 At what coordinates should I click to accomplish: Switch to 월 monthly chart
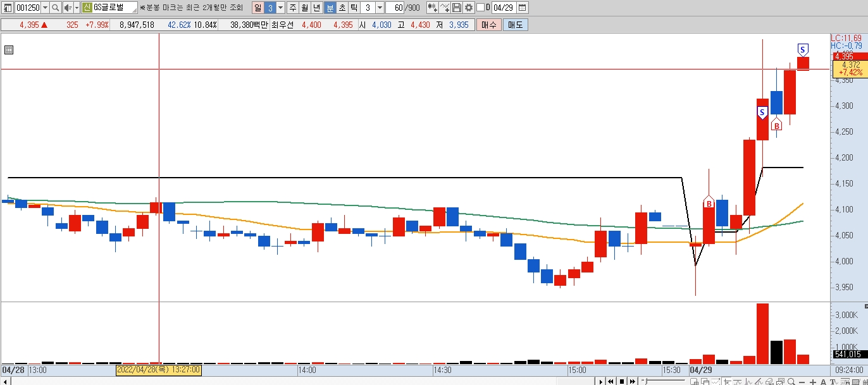(x=305, y=8)
